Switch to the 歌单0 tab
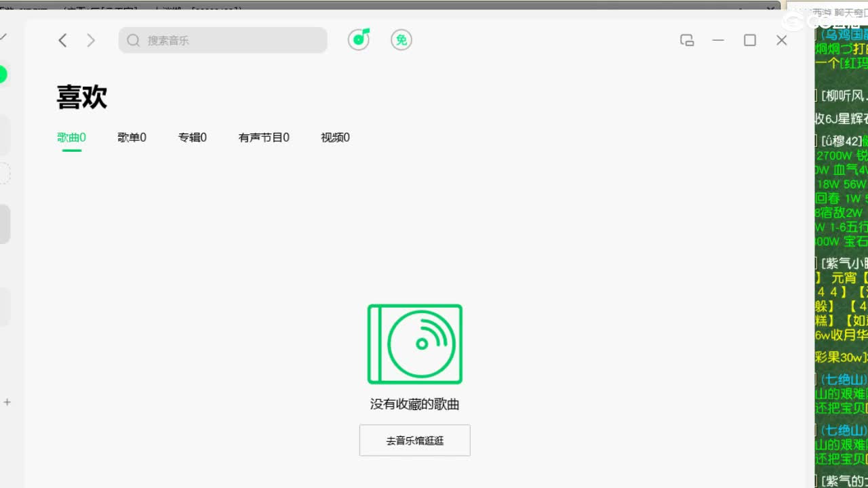The width and height of the screenshot is (868, 488). (x=132, y=138)
